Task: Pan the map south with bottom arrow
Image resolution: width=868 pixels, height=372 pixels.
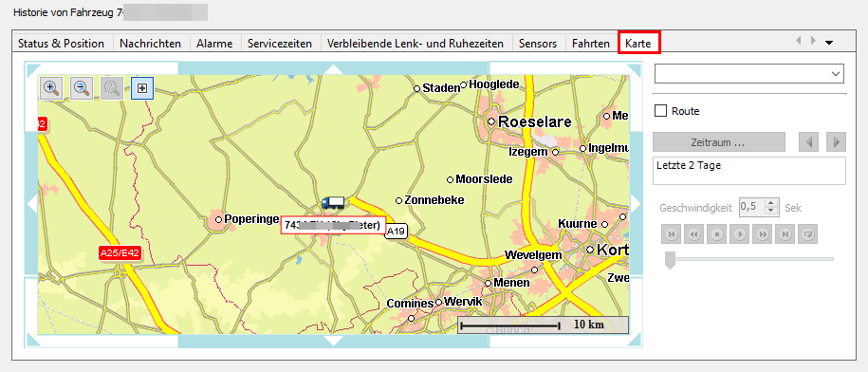Action: coord(333,341)
